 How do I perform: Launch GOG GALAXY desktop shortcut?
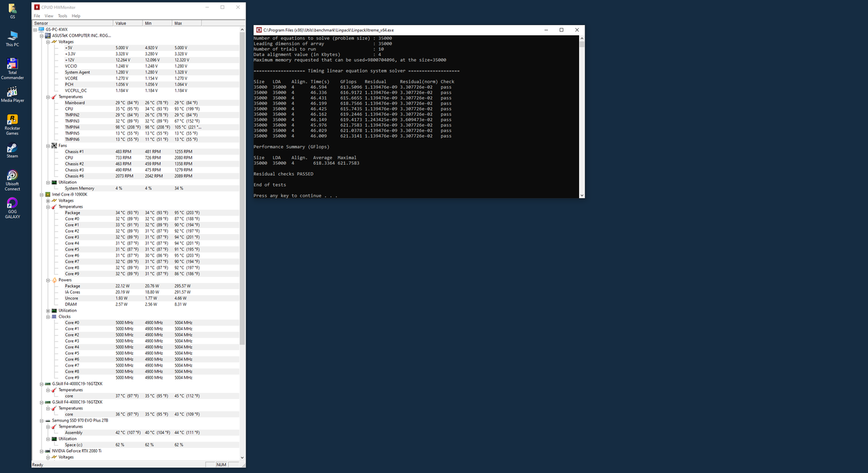pos(12,208)
